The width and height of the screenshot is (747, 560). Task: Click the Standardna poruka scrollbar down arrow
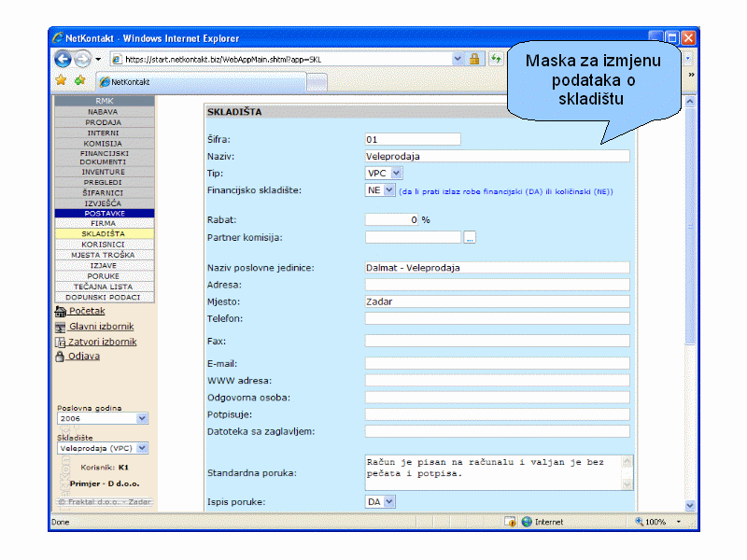pyautogui.click(x=627, y=484)
